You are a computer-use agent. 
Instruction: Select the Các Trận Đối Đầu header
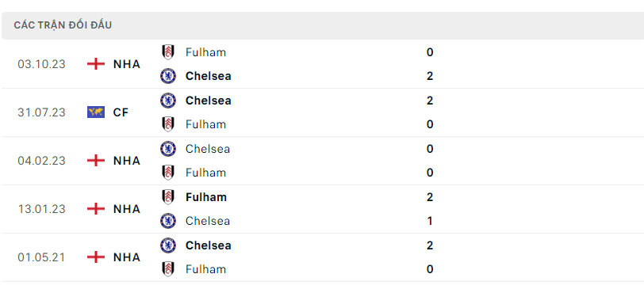click(63, 25)
